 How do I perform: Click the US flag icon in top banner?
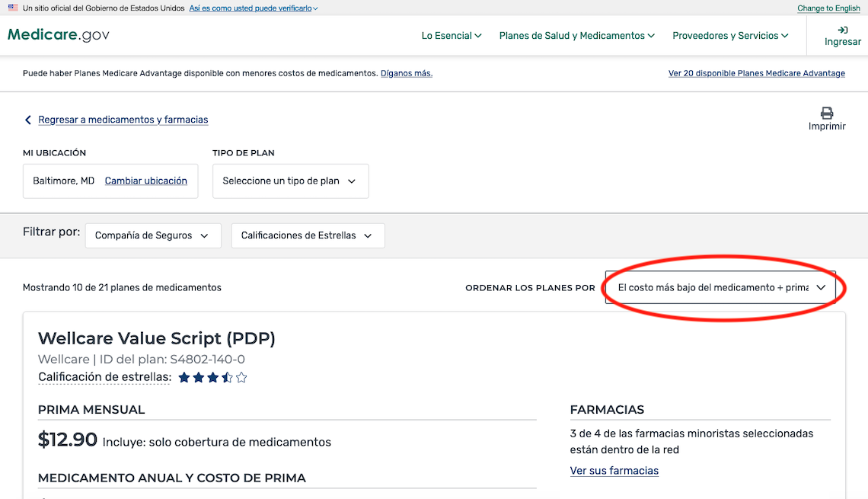(x=12, y=8)
